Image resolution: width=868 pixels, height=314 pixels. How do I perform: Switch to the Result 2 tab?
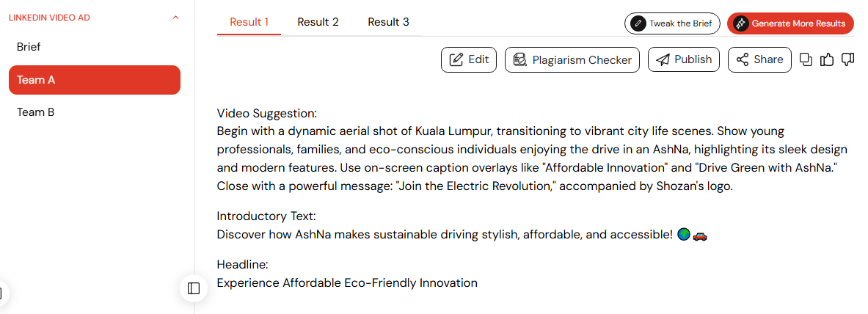[x=318, y=22]
